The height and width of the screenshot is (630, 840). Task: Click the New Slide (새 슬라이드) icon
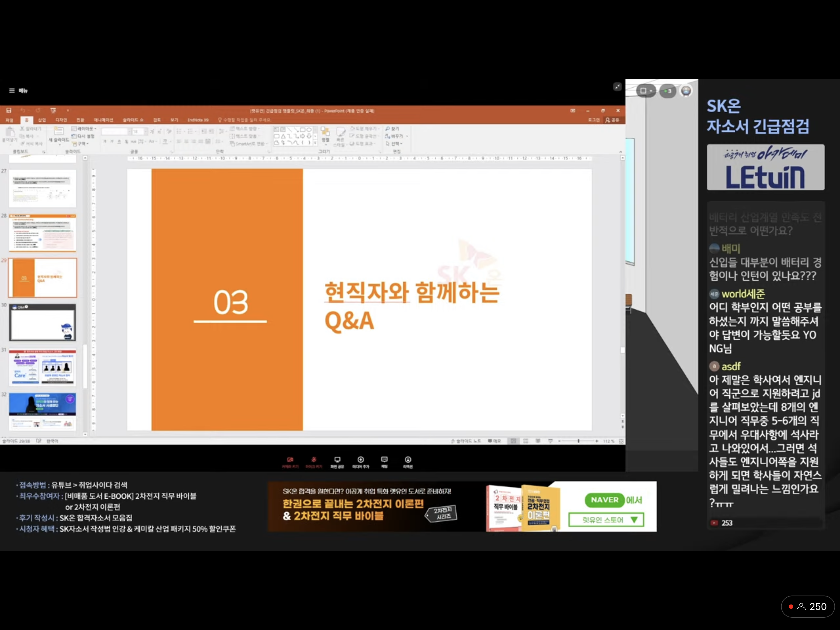tap(58, 131)
